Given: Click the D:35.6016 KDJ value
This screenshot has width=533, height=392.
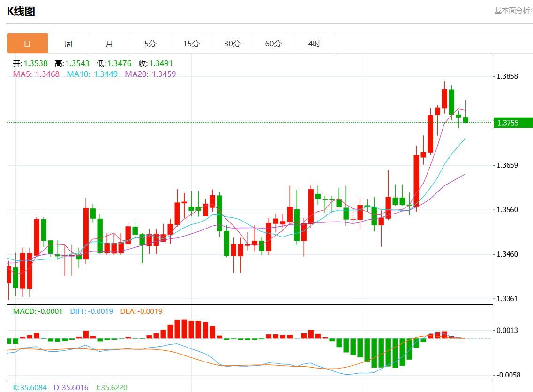Looking at the screenshot, I should click(71, 388).
